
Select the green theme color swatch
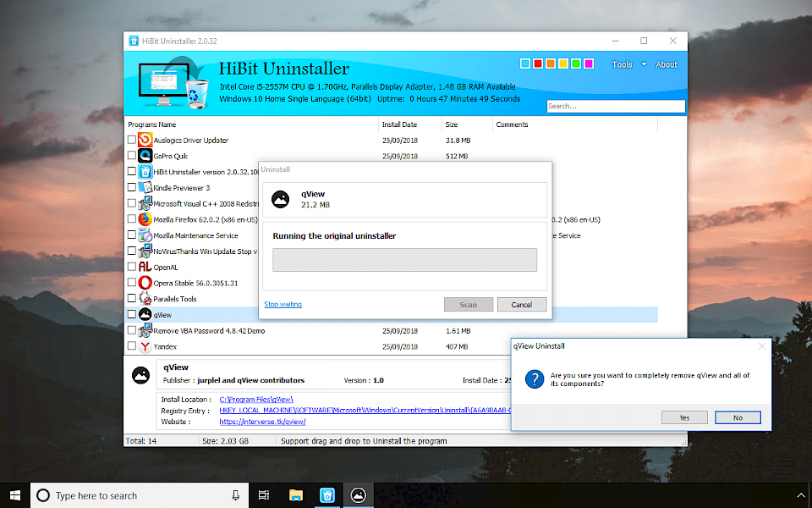pyautogui.click(x=576, y=63)
